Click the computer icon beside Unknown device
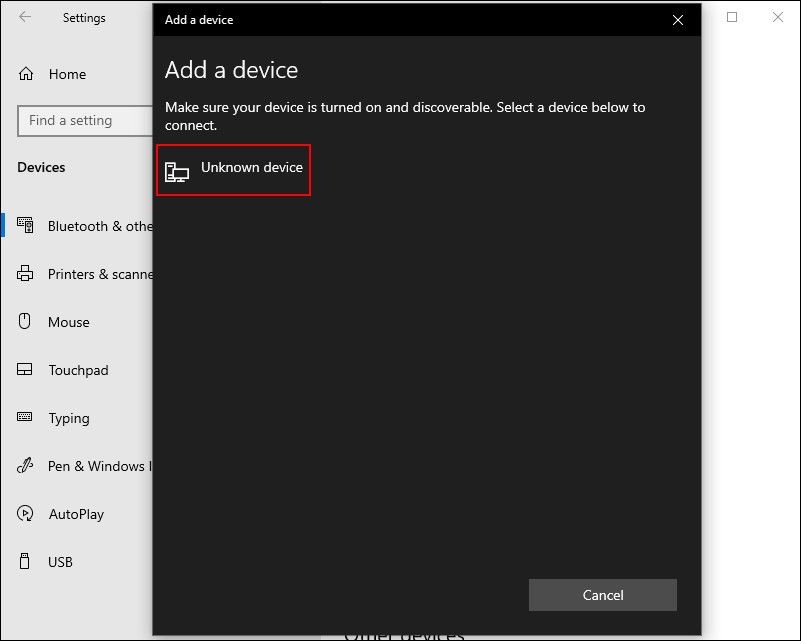Screen dimensions: 801x641 point(177,172)
